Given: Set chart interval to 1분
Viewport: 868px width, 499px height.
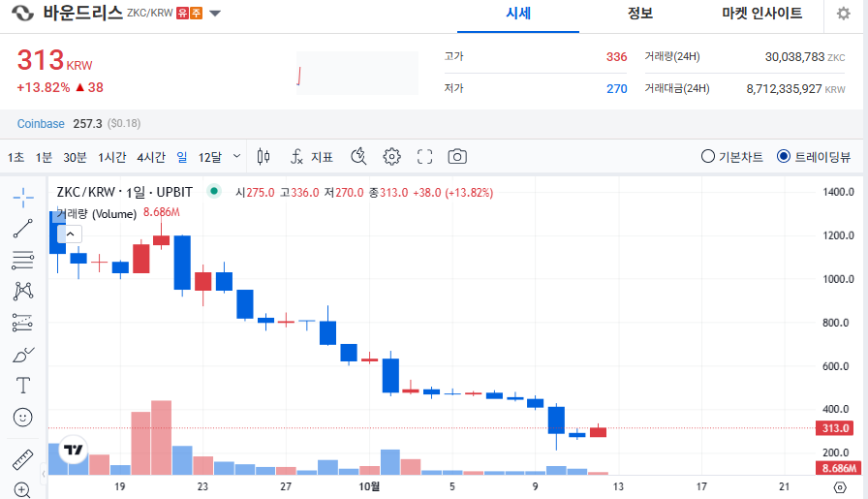Looking at the screenshot, I should [44, 157].
